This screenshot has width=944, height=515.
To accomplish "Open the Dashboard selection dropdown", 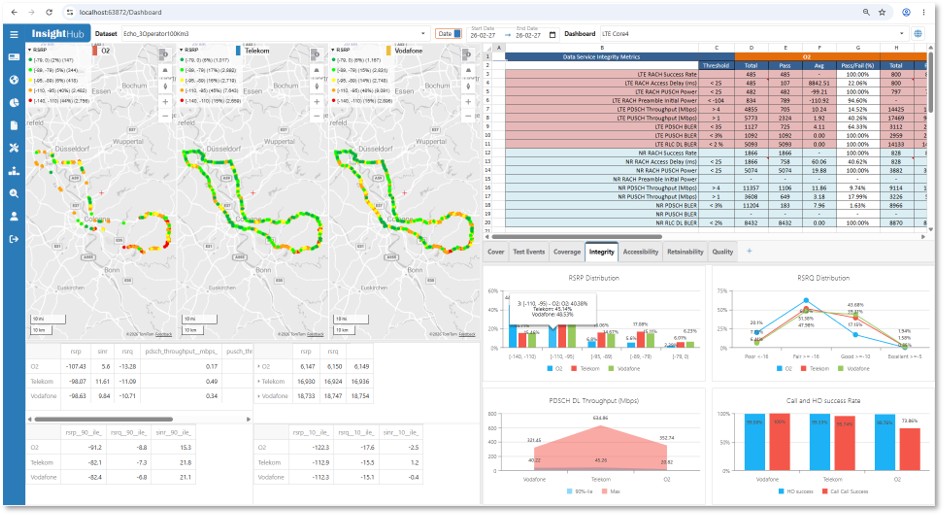I will pos(901,34).
